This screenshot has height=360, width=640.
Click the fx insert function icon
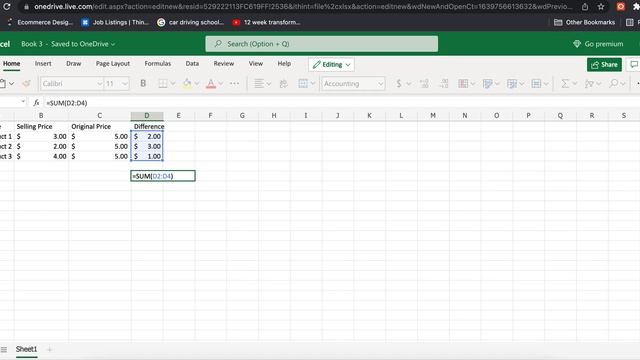(x=36, y=103)
